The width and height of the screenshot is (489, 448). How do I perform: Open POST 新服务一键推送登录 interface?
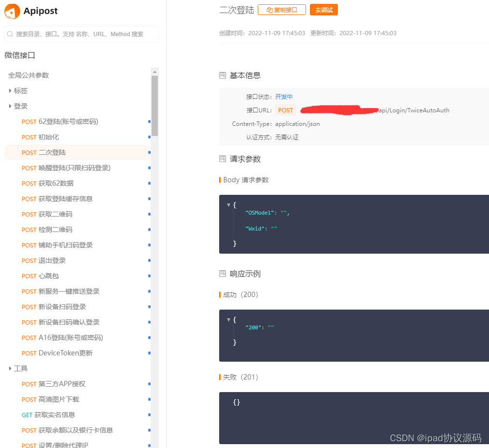pyautogui.click(x=77, y=291)
